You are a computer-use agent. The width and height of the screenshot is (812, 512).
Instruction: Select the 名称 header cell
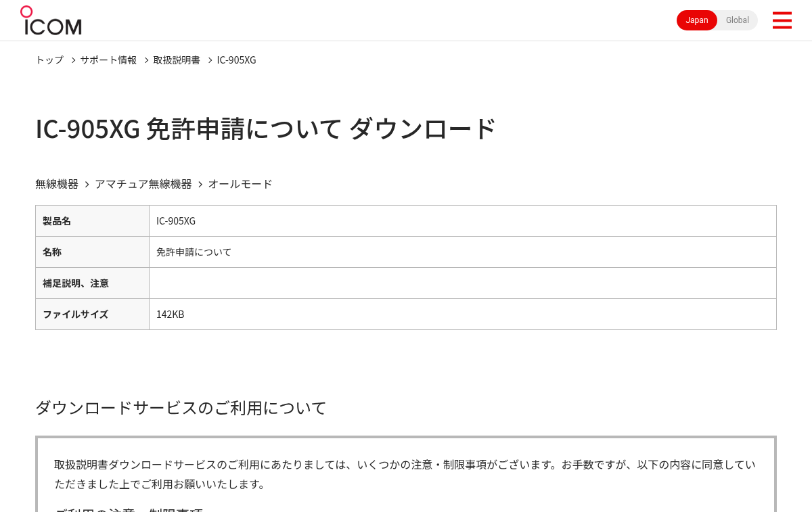tap(92, 252)
